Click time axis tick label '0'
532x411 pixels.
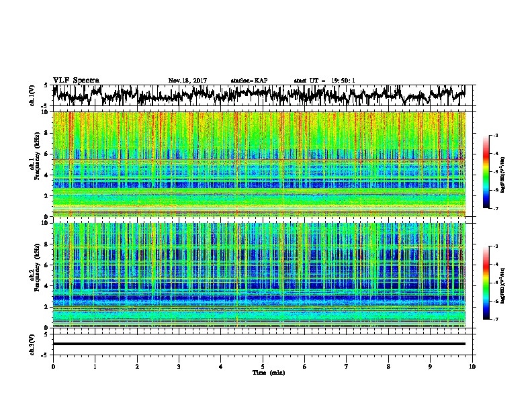pos(53,367)
